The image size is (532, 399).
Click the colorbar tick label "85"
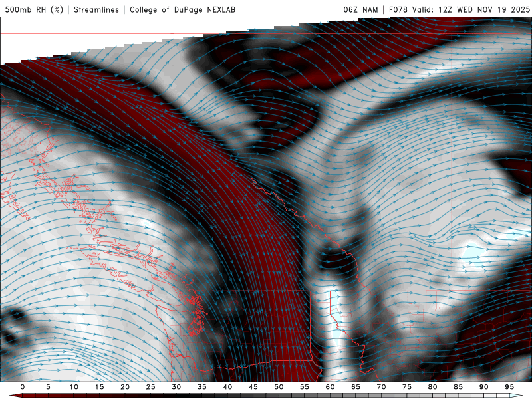click(458, 387)
